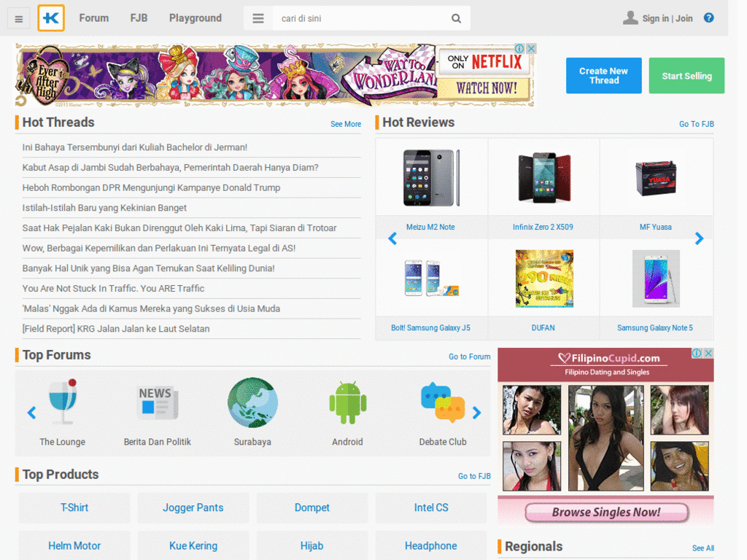Open Berita Dan Politik news icon
Screen dimensions: 747x560
[x=158, y=402]
